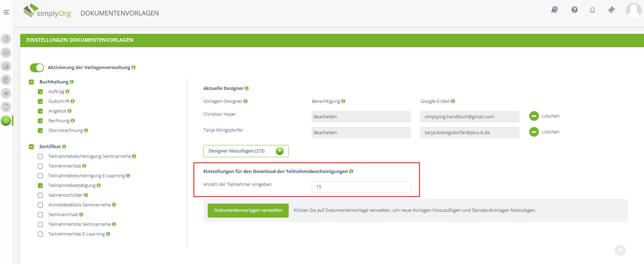Click the help question mark icon
The height and width of the screenshot is (264, 644).
point(575,10)
